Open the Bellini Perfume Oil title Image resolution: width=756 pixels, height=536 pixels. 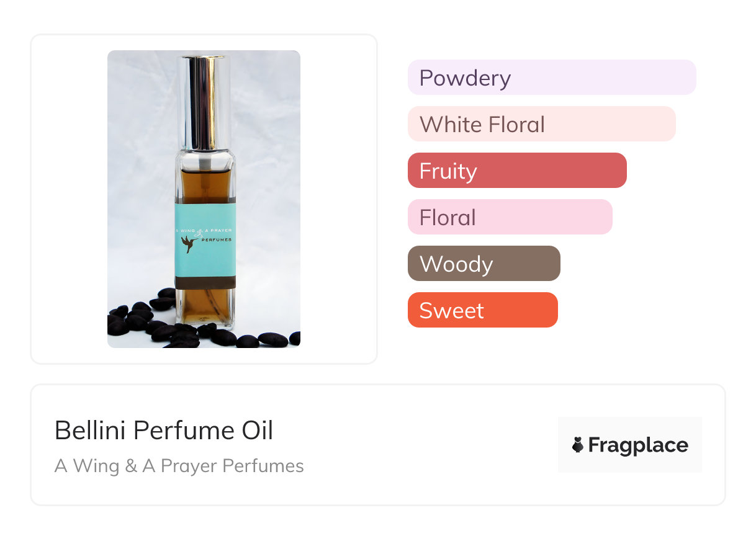click(164, 431)
